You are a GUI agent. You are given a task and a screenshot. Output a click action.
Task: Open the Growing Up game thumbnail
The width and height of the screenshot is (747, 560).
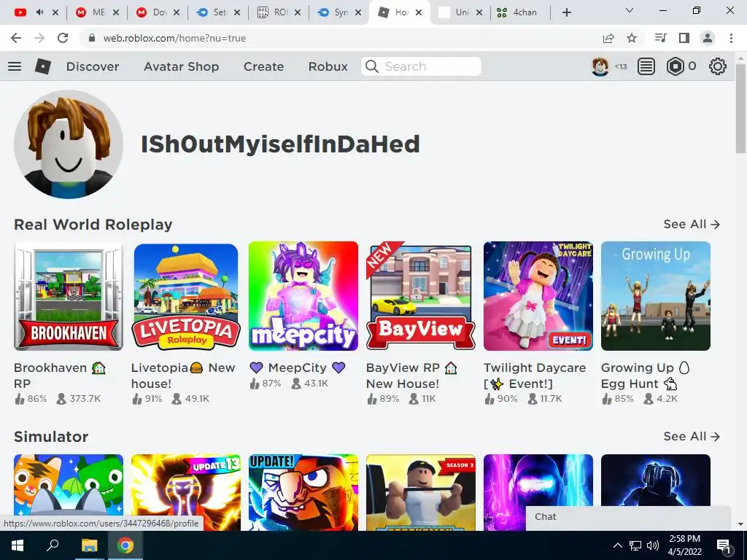tap(656, 296)
